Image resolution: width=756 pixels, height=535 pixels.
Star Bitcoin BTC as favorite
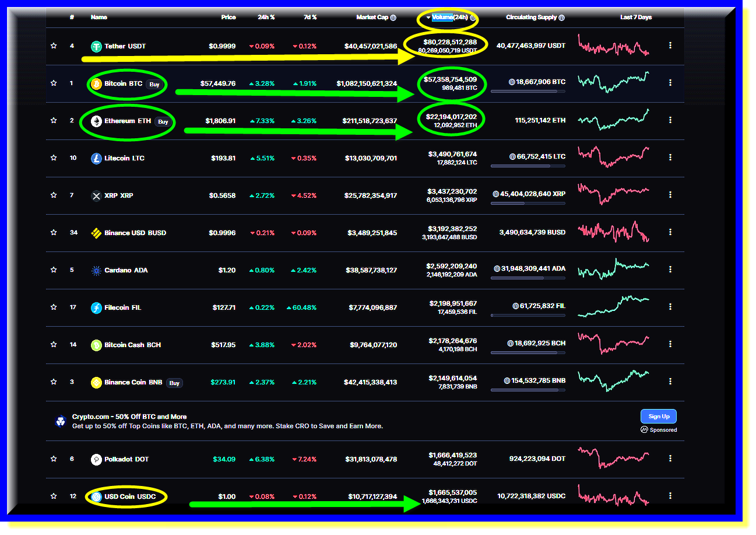pos(54,83)
